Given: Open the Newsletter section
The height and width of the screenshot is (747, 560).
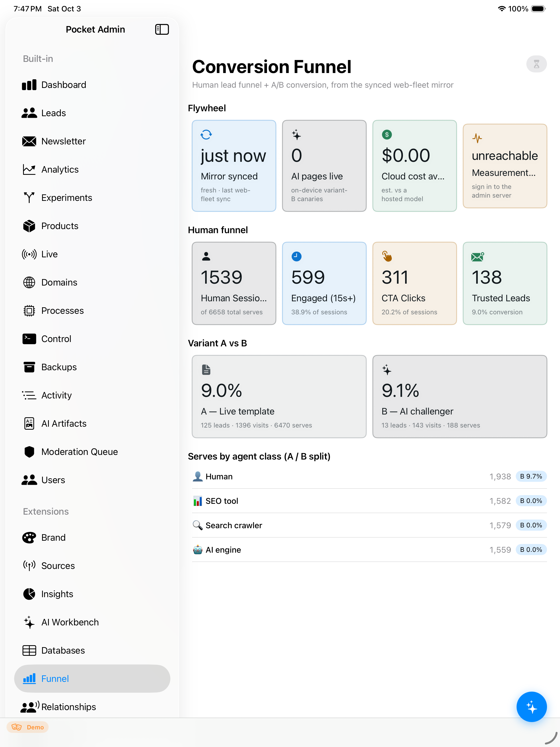Looking at the screenshot, I should coord(92,141).
